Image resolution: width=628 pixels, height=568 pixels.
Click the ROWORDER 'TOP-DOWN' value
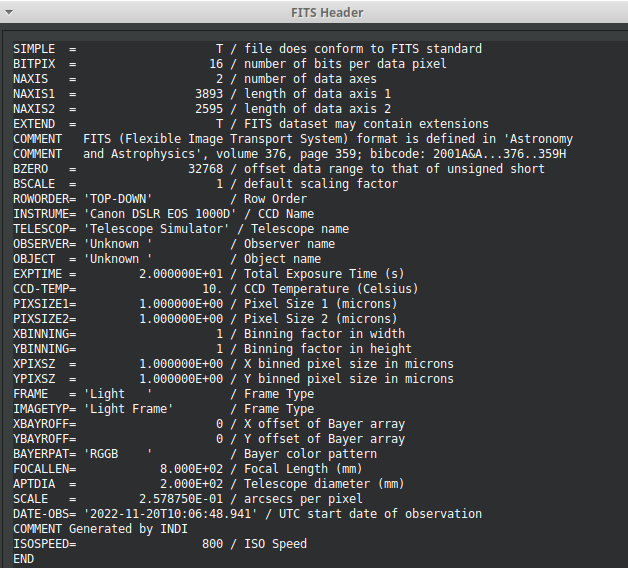pyautogui.click(x=121, y=199)
